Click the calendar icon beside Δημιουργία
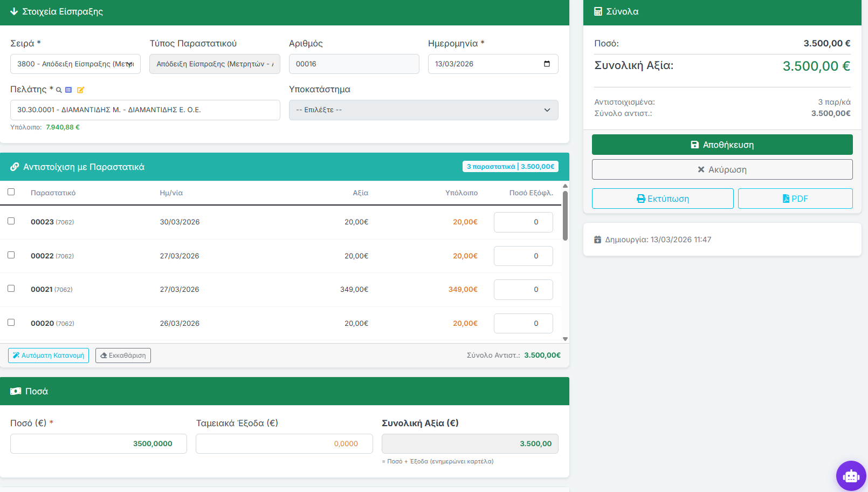This screenshot has height=492, width=868. coord(597,240)
